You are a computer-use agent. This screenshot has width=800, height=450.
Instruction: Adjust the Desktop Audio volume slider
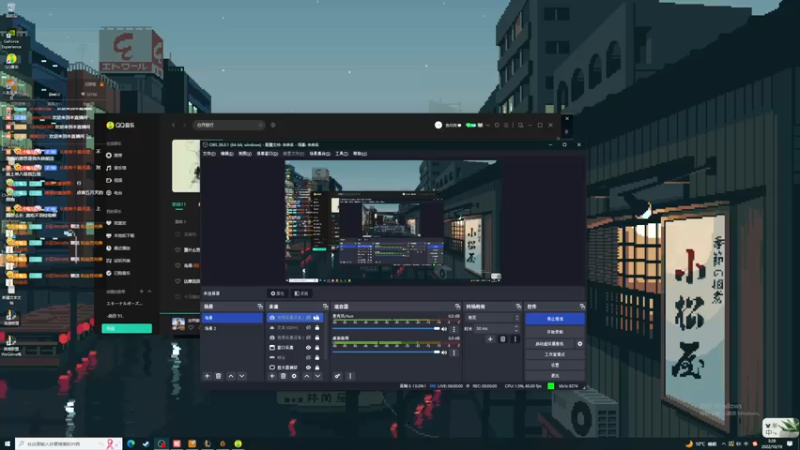(386, 353)
